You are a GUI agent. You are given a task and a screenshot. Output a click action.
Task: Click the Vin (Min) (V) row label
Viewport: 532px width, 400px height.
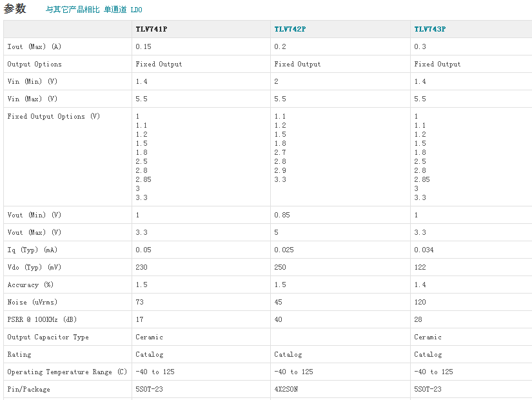[32, 81]
